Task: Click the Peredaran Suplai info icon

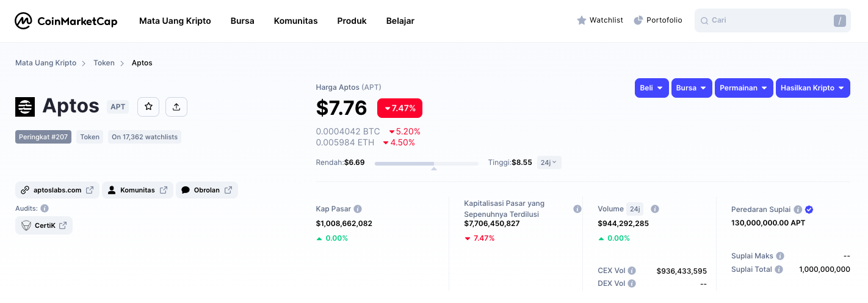Action: click(x=798, y=210)
